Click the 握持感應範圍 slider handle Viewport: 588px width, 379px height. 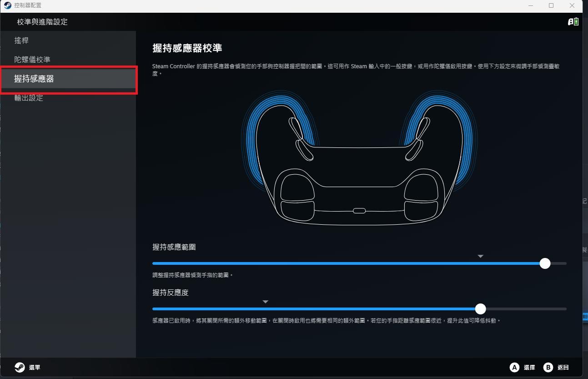click(x=545, y=263)
